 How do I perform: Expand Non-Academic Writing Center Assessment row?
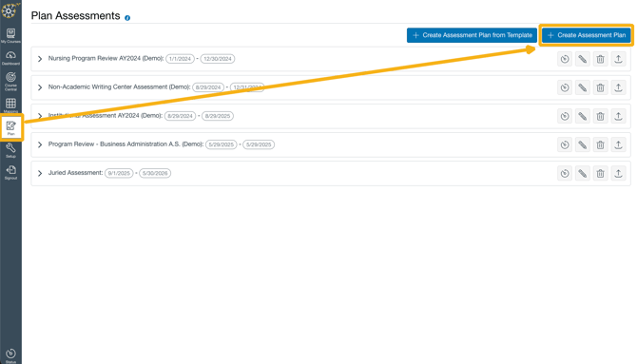point(40,87)
